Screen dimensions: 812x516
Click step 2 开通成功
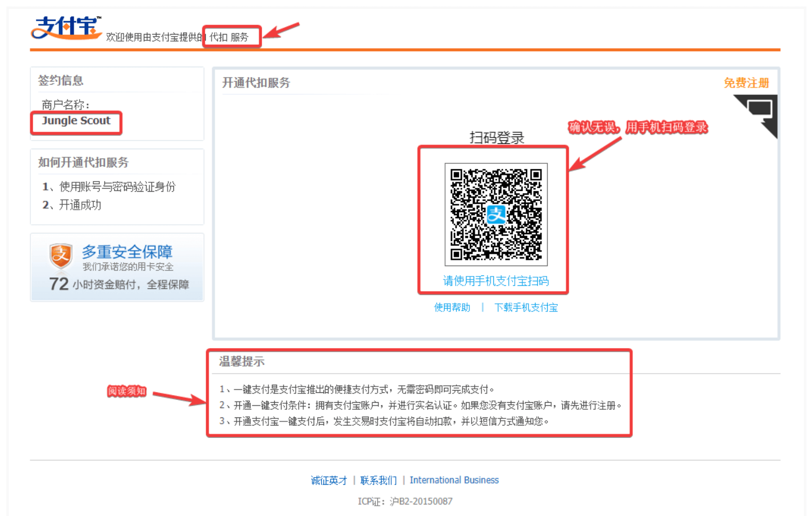point(72,205)
